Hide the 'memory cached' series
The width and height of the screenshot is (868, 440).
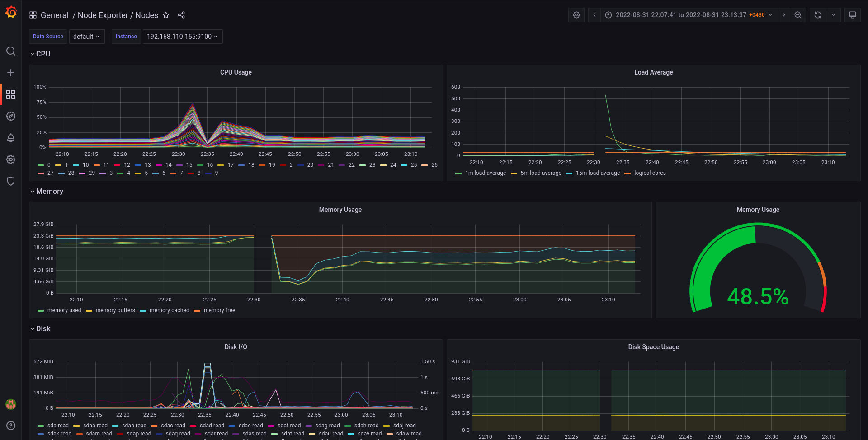click(x=170, y=310)
